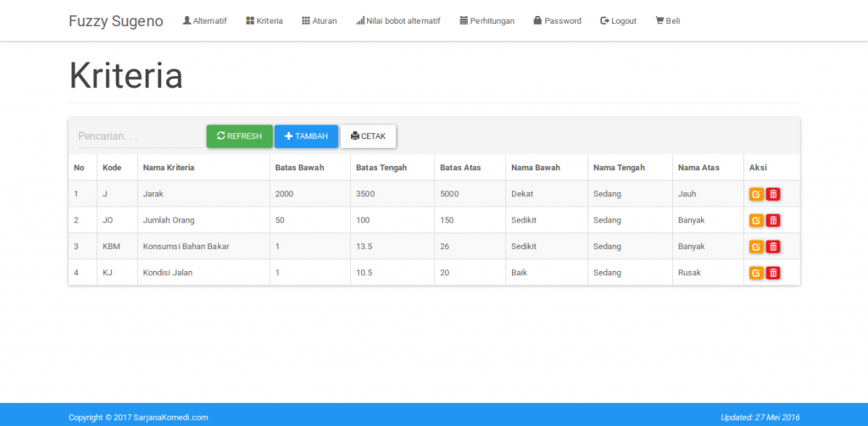Click the Beli cart link

tap(668, 20)
